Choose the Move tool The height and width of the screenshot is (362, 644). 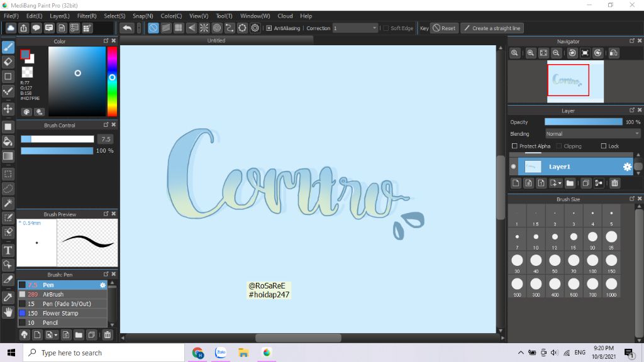8,109
